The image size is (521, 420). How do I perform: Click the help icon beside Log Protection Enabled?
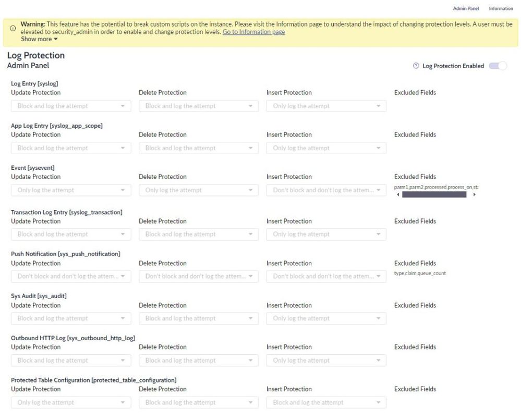coord(416,66)
